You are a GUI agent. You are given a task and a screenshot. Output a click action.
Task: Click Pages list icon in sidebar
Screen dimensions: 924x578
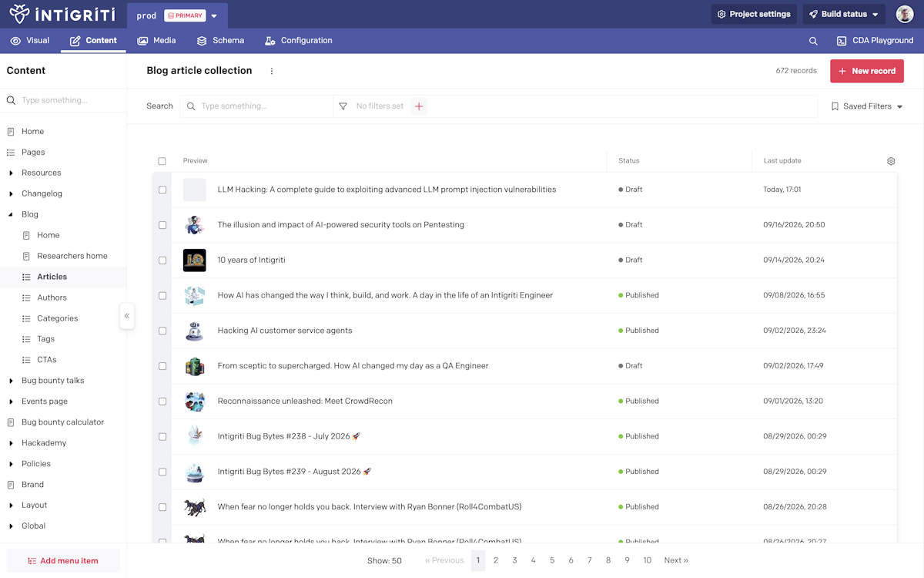[11, 153]
